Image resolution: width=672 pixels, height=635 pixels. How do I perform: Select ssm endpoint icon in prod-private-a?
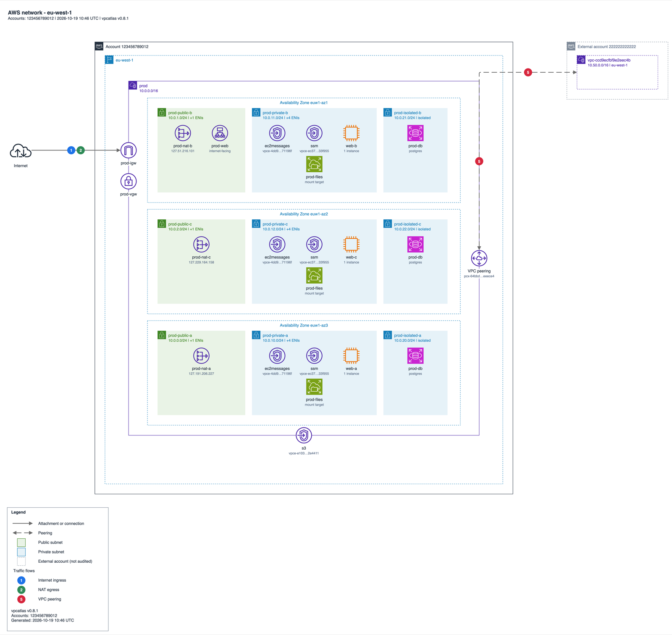point(314,356)
